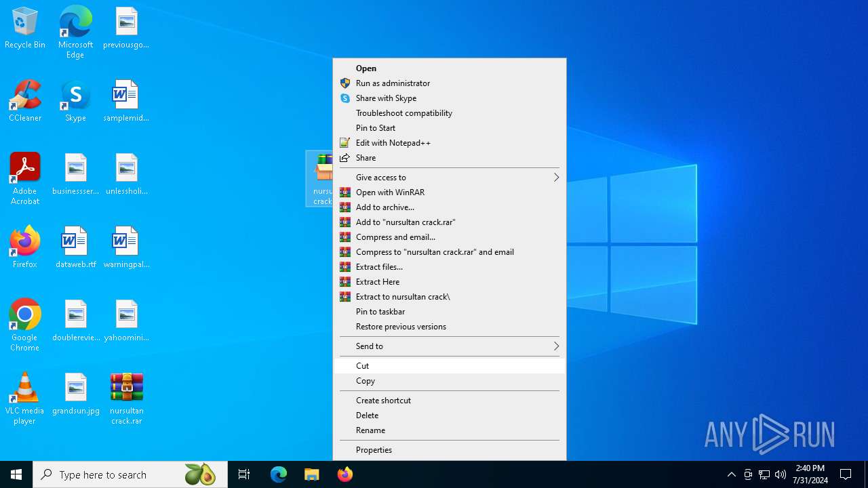This screenshot has width=868, height=488.
Task: Choose Share with Skype
Action: [450, 98]
